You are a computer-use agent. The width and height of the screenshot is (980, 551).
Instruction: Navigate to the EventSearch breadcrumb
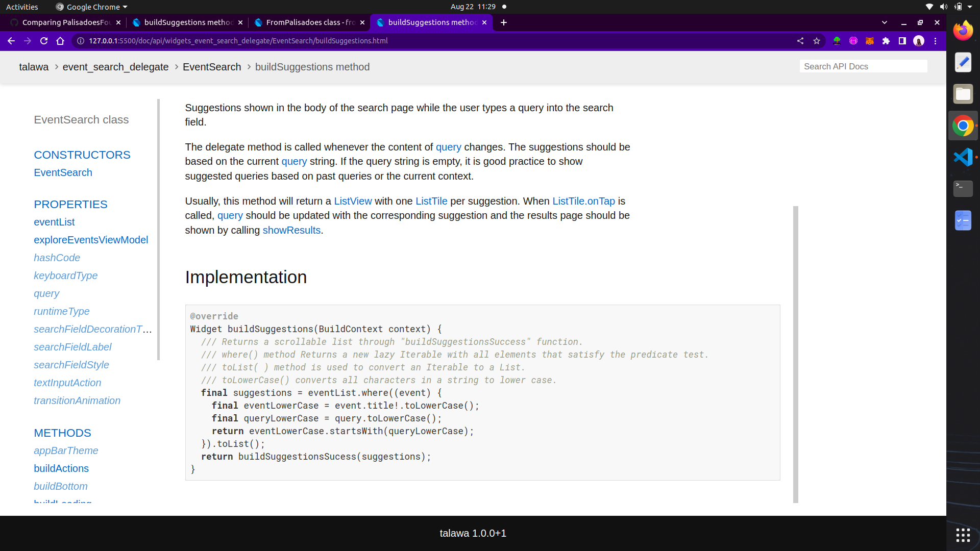click(x=212, y=67)
